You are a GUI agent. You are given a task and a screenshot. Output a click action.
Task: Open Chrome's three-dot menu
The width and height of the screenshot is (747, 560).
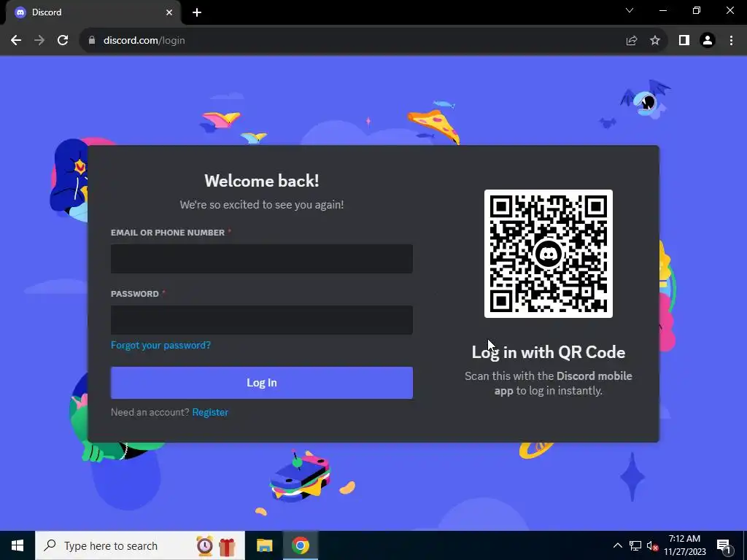(x=731, y=41)
